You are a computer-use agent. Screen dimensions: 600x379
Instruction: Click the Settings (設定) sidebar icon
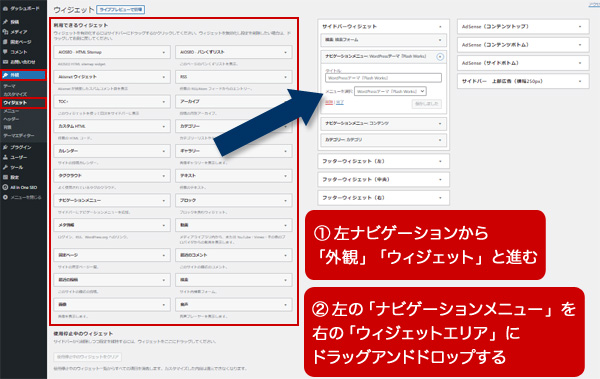tap(5, 177)
